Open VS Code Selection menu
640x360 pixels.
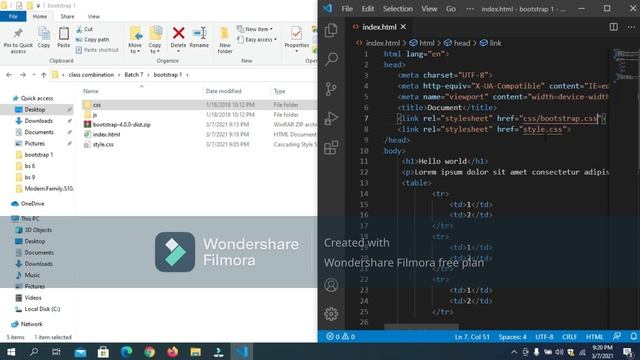pyautogui.click(x=398, y=9)
